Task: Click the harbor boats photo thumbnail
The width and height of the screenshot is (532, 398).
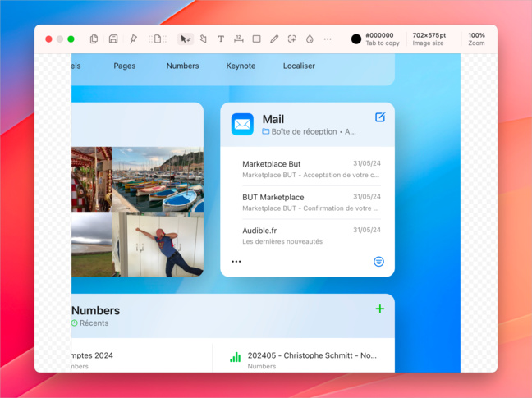Action: tap(158, 179)
